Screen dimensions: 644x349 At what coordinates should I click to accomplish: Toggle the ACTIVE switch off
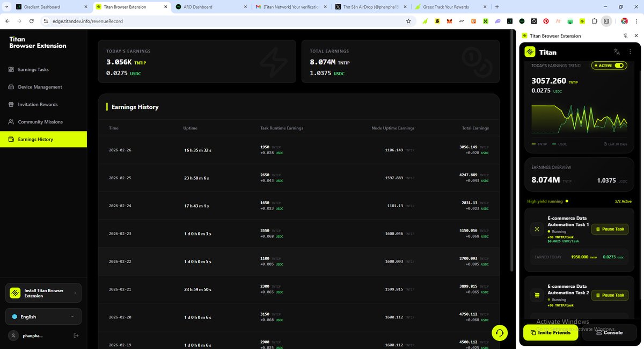[x=620, y=66]
